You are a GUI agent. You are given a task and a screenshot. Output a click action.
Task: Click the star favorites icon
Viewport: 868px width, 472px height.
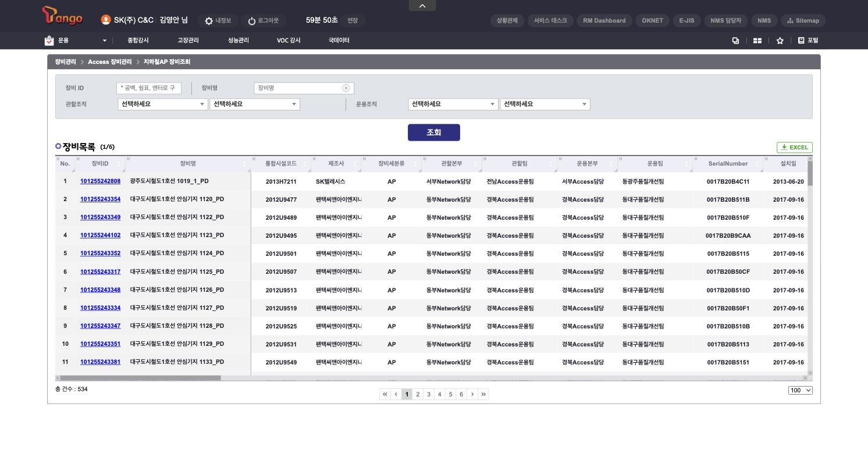click(780, 41)
